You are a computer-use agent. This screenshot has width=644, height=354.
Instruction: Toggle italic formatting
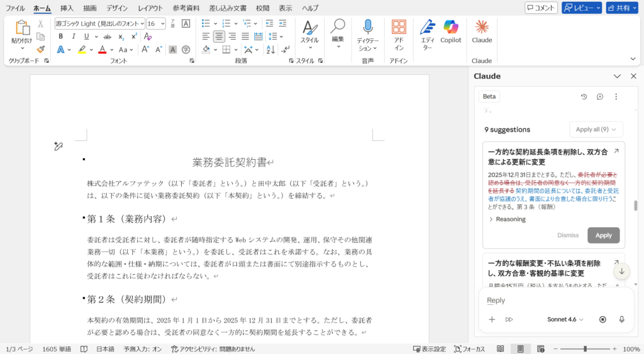(x=73, y=36)
